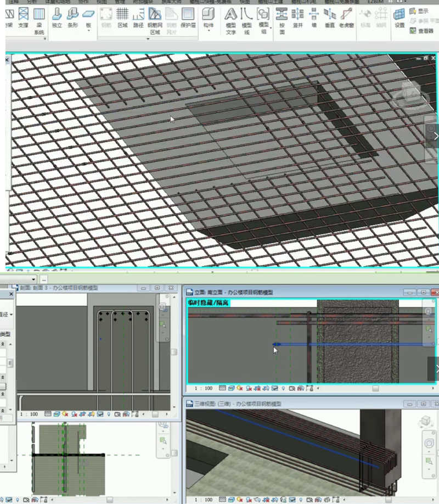The image size is (439, 504).
Task: Click the 保护层 rebar cover tool
Action: coord(189,22)
